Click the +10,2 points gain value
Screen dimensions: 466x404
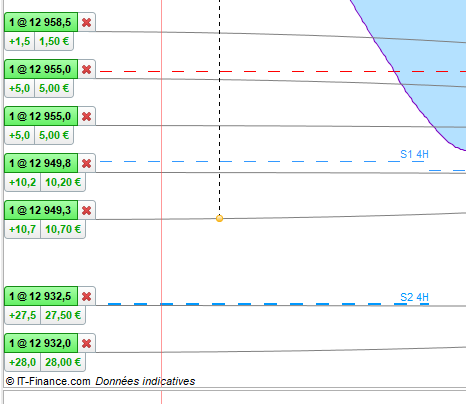click(x=23, y=182)
